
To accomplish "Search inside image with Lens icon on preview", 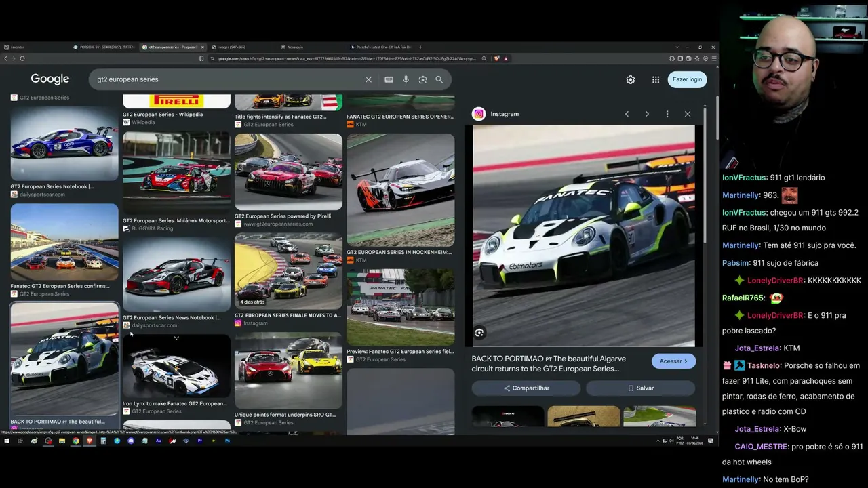I will [x=479, y=332].
